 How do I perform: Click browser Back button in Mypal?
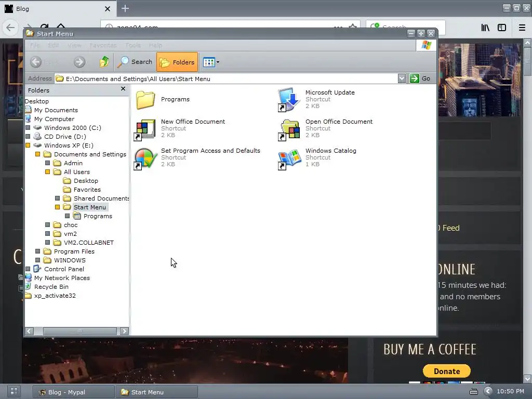click(10, 27)
